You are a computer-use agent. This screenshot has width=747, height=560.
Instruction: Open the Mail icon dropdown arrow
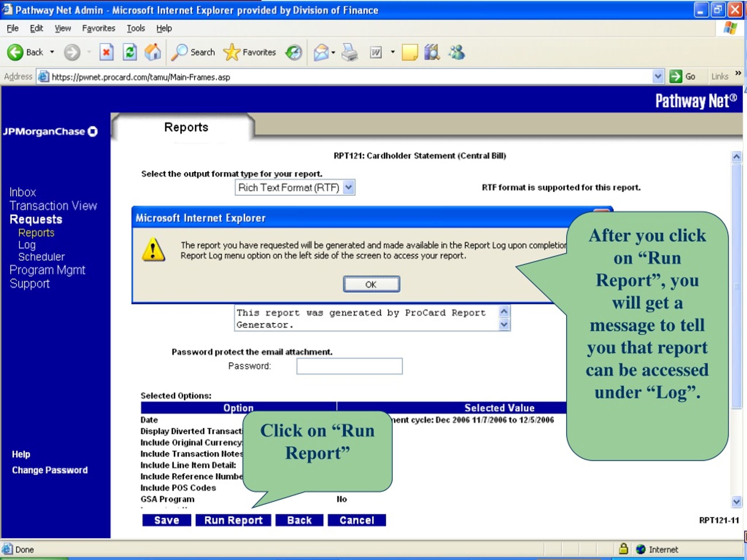pyautogui.click(x=333, y=52)
